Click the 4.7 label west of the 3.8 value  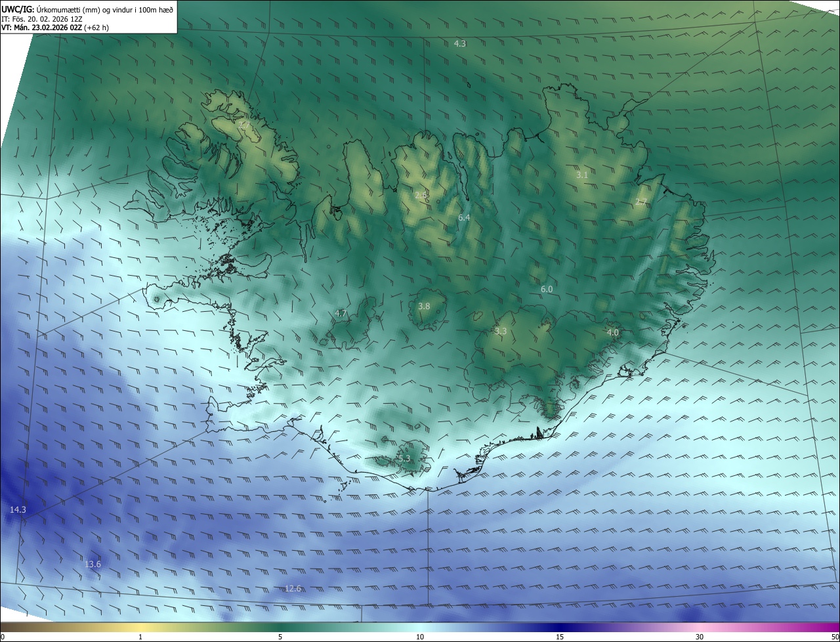pos(341,313)
